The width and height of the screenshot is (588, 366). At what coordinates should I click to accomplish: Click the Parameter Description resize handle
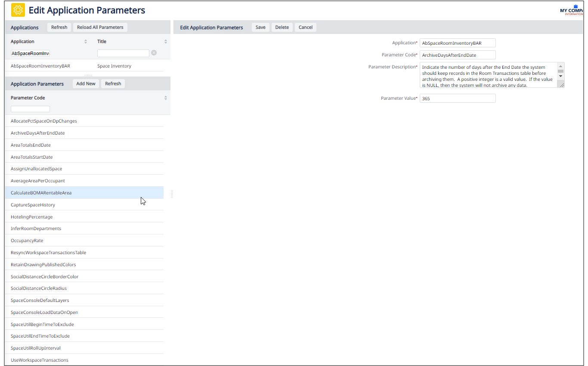(562, 85)
